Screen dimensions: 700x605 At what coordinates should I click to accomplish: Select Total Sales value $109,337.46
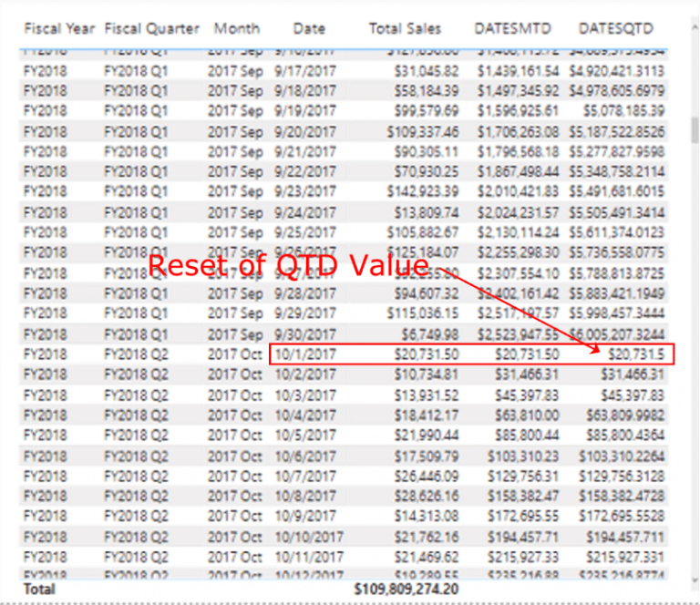(x=423, y=131)
